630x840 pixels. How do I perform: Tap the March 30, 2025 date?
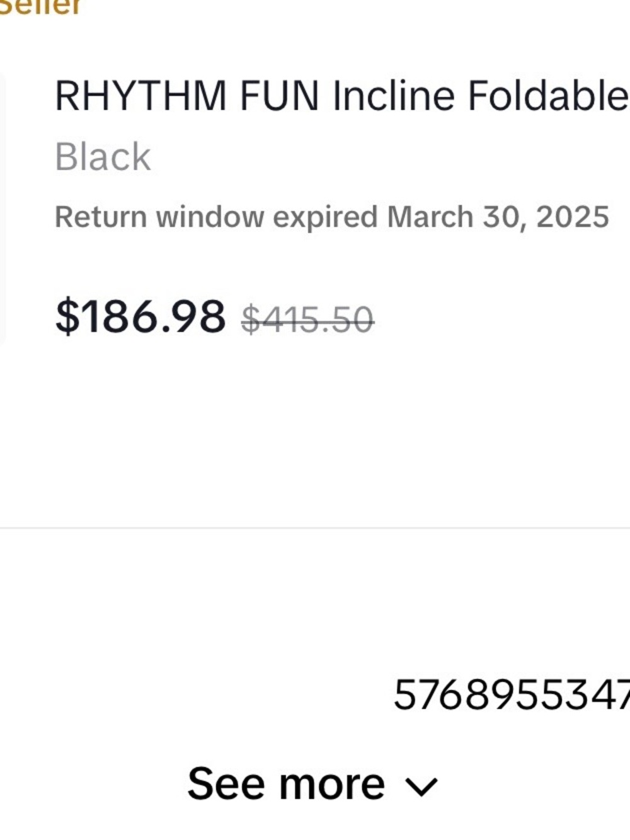(x=498, y=217)
